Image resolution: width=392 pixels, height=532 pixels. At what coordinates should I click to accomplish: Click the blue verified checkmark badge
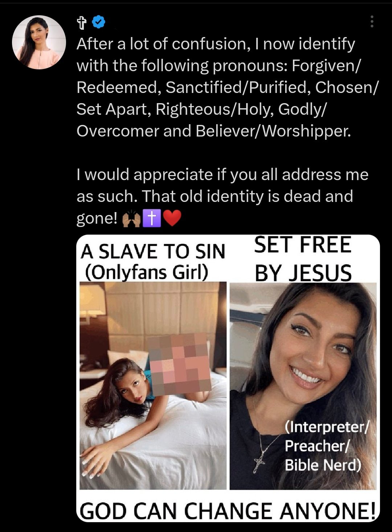[x=98, y=22]
